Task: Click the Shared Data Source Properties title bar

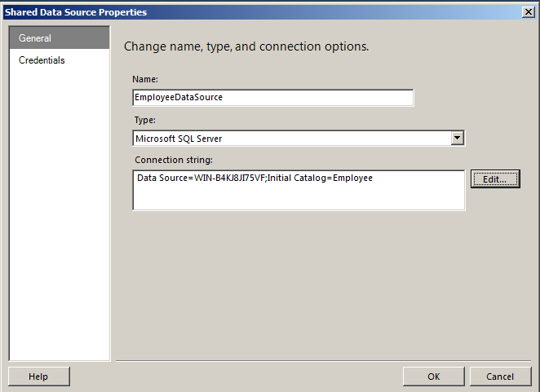Action: click(x=245, y=12)
